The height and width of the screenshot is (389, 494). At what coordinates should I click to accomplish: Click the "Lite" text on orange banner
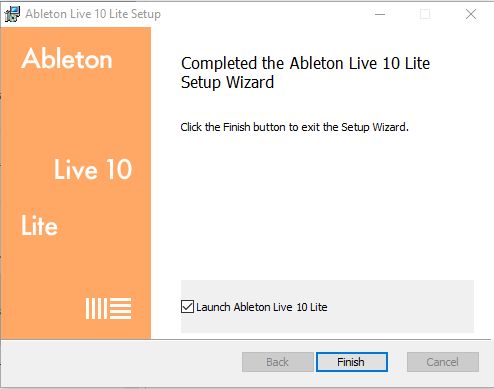(x=39, y=225)
